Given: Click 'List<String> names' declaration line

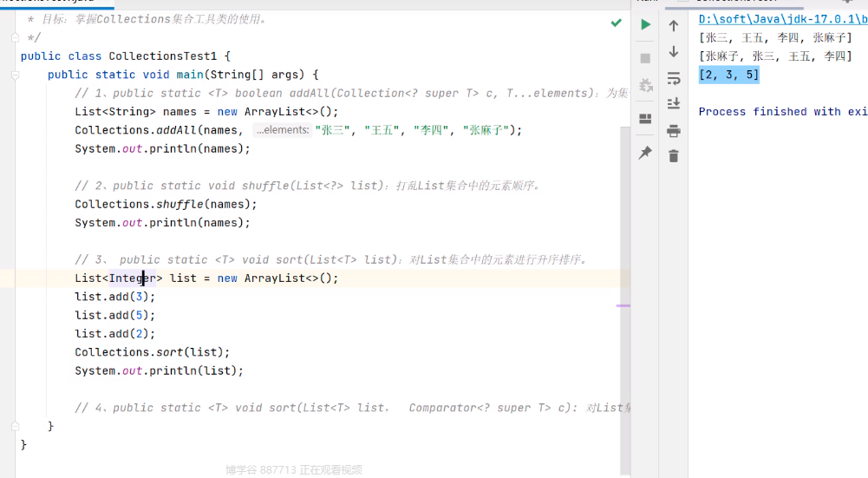Looking at the screenshot, I should pos(206,112).
